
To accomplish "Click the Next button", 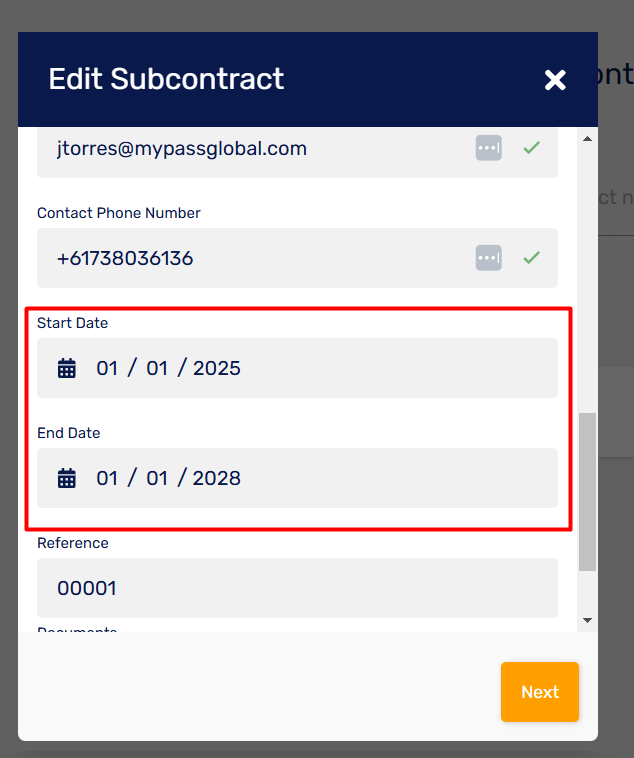I will point(540,692).
